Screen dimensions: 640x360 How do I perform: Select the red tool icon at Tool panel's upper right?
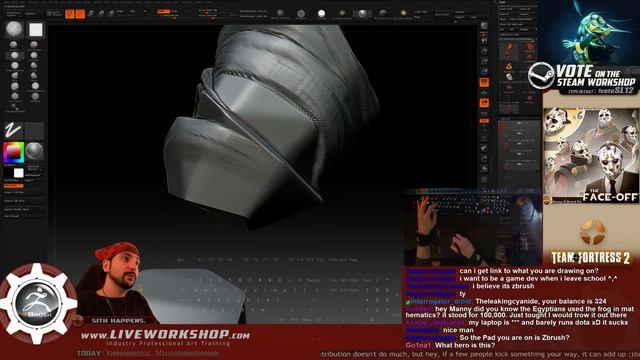(x=529, y=47)
